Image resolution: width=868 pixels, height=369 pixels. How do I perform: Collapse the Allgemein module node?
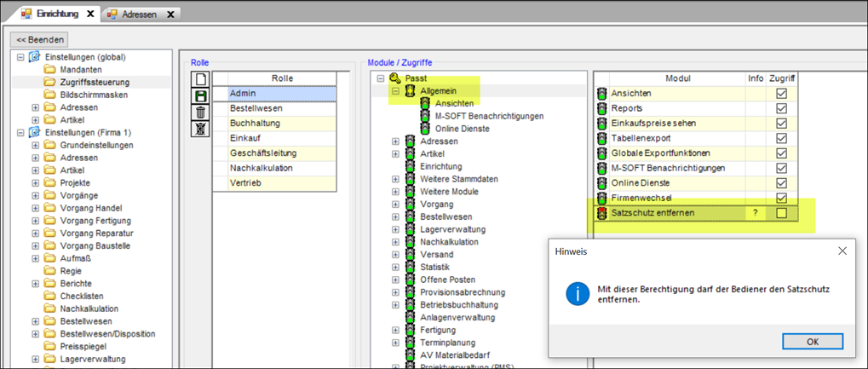click(395, 91)
